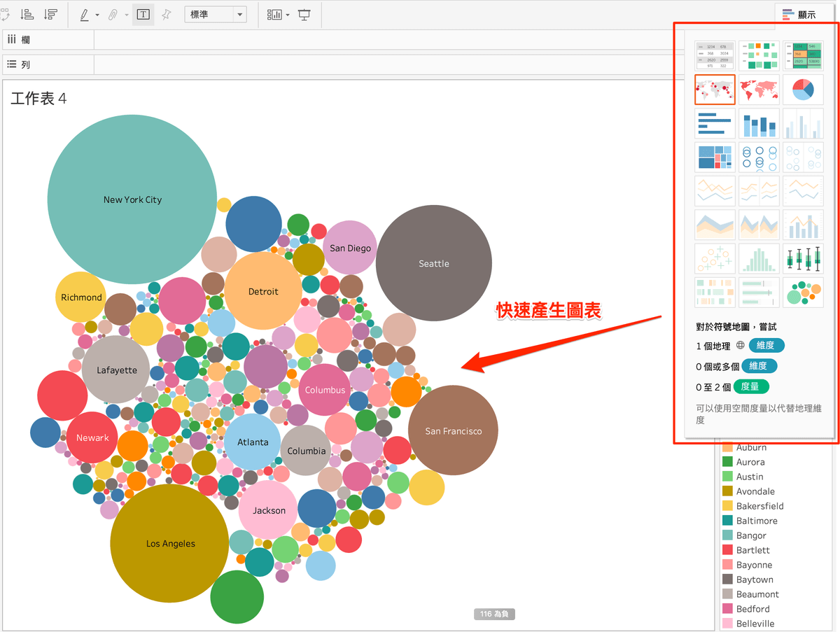Select Baytown in the color legend
This screenshot has width=840, height=632.
(755, 580)
